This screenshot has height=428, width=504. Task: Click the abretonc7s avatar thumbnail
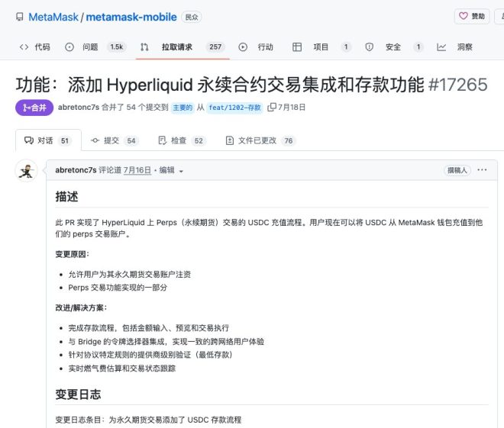tap(27, 170)
